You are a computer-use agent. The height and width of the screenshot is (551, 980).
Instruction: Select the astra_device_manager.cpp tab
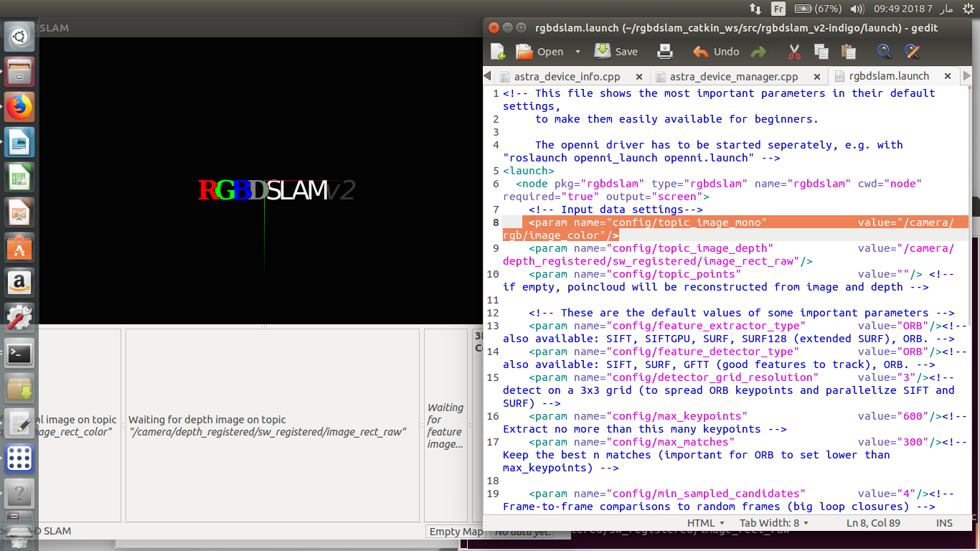tap(733, 75)
